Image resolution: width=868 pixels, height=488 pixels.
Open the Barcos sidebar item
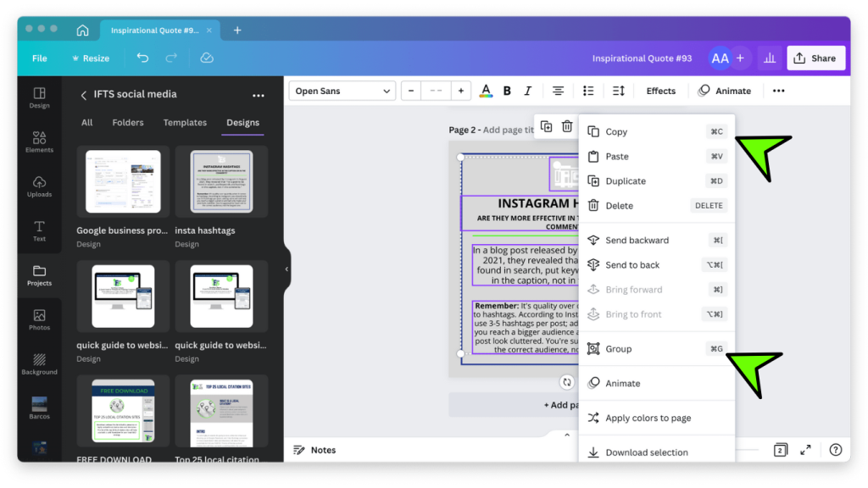click(x=39, y=408)
